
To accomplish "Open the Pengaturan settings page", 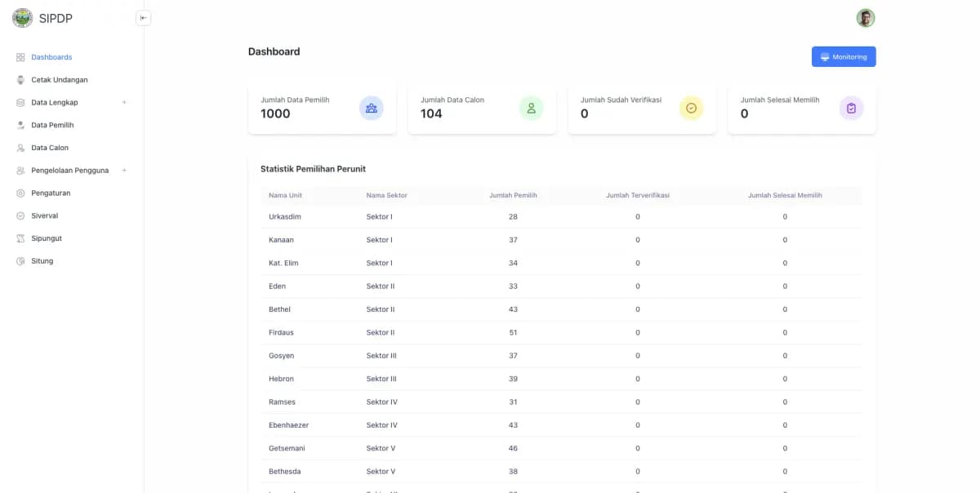I will coord(51,193).
